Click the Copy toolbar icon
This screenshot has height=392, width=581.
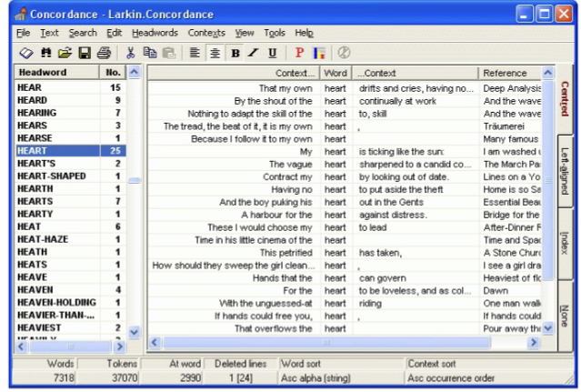click(x=150, y=53)
